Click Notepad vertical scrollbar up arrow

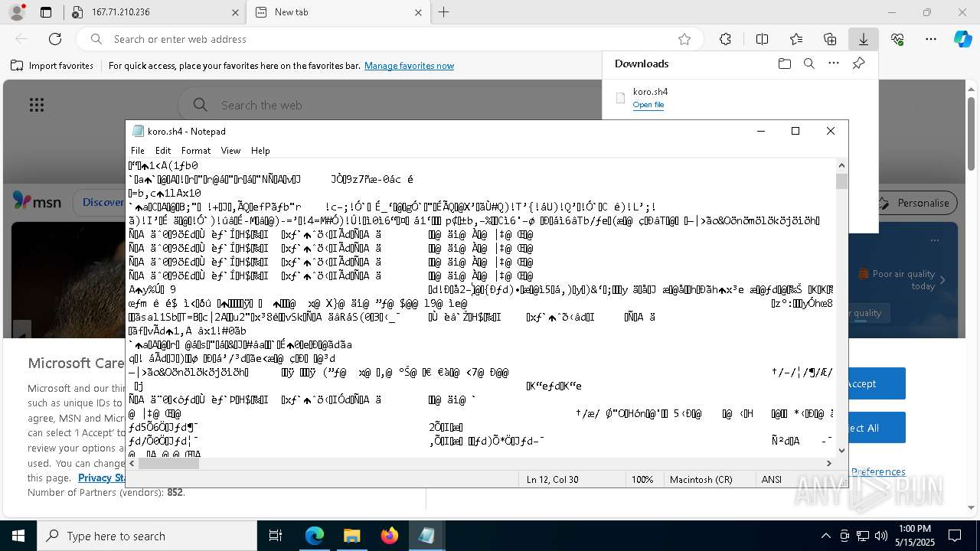coord(841,165)
